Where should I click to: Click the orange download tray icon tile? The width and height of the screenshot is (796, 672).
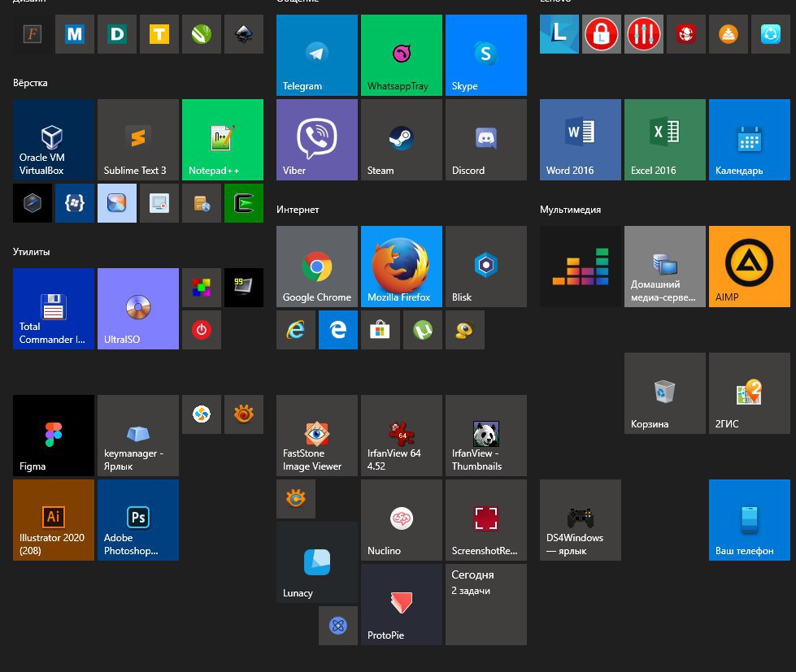tap(729, 34)
